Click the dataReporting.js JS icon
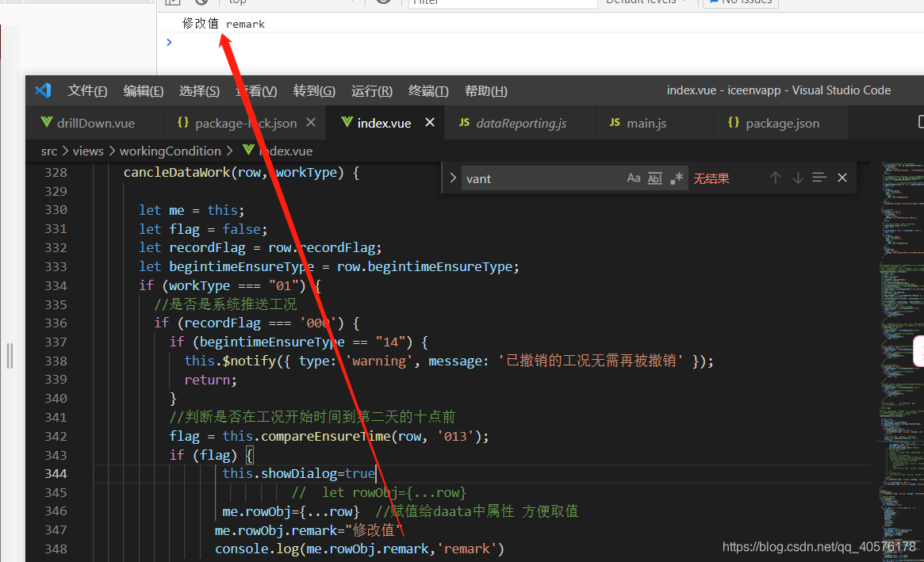 (464, 123)
